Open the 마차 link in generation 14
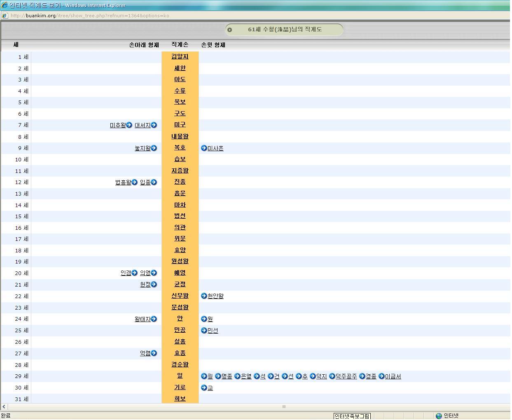 coord(180,205)
